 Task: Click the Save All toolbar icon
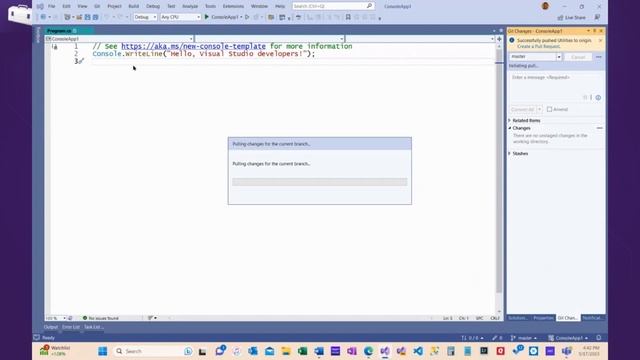96,17
